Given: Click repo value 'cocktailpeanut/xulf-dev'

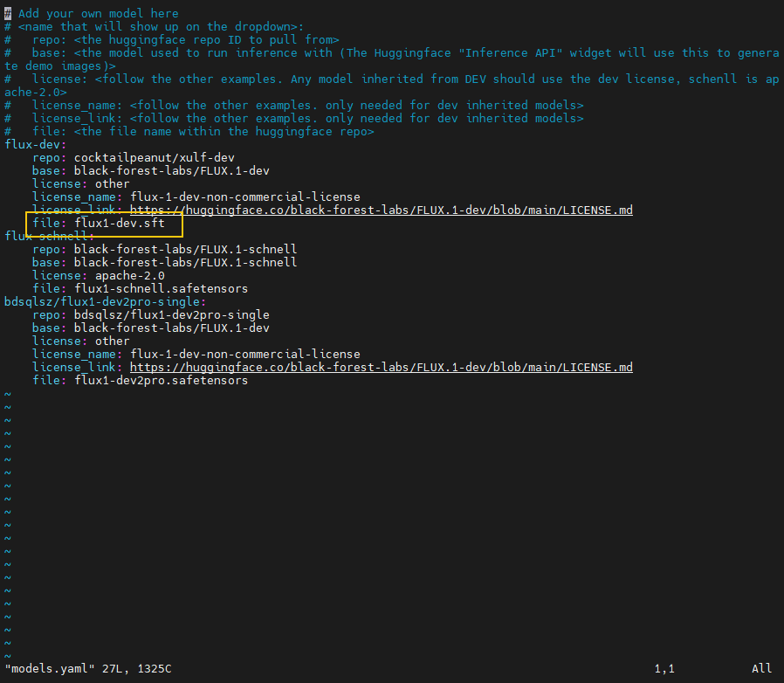Looking at the screenshot, I should point(154,157).
